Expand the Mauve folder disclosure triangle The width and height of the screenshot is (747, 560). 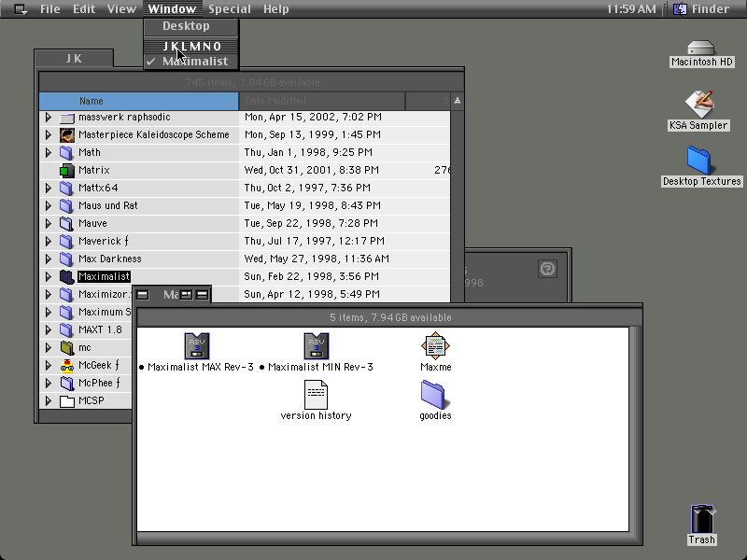(49, 223)
